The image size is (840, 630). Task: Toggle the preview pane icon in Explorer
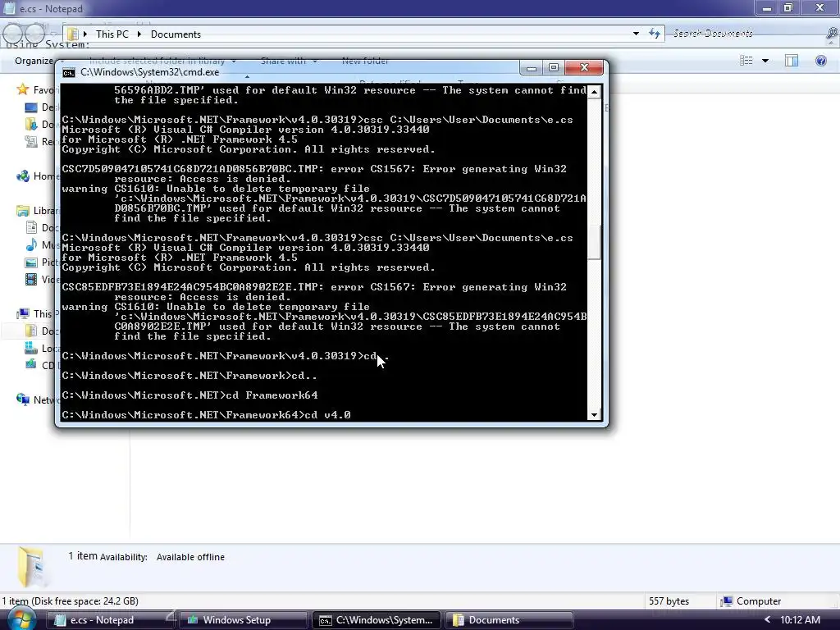click(x=792, y=61)
